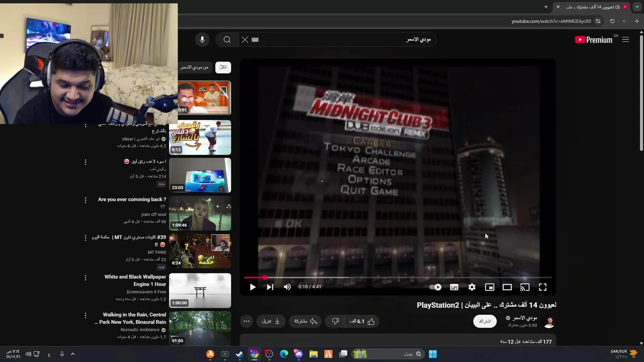Expand the tab search dropdown
Image resolution: width=644 pixels, height=362 pixels.
point(637,7)
